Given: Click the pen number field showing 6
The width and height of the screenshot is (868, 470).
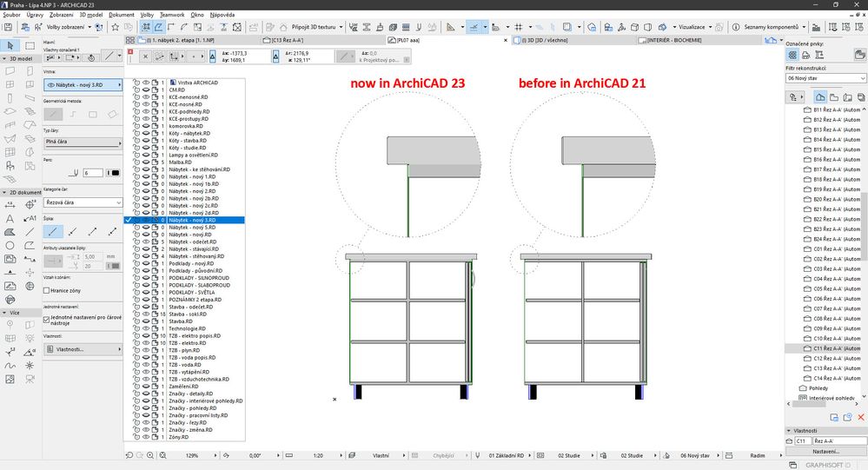Looking at the screenshot, I should point(93,173).
